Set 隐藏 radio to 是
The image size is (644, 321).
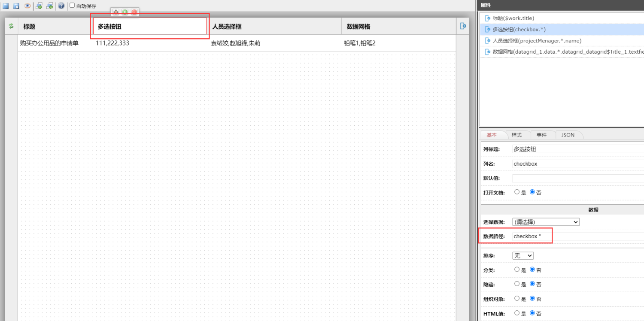(517, 284)
